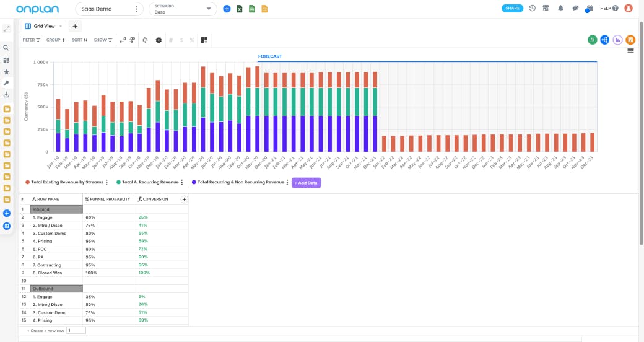Add a new view tab
The width and height of the screenshot is (644, 342).
75,26
